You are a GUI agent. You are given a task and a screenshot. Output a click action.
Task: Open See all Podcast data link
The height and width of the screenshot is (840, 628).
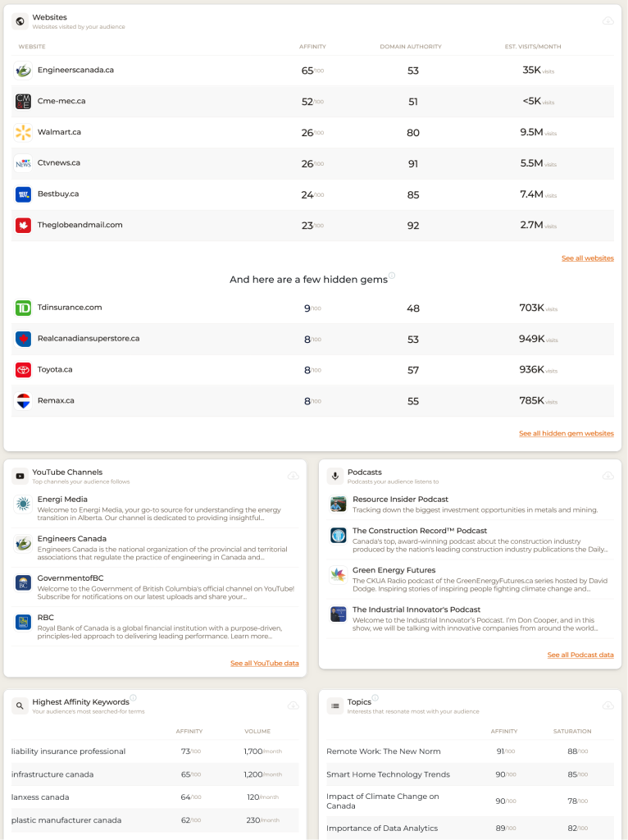[580, 655]
